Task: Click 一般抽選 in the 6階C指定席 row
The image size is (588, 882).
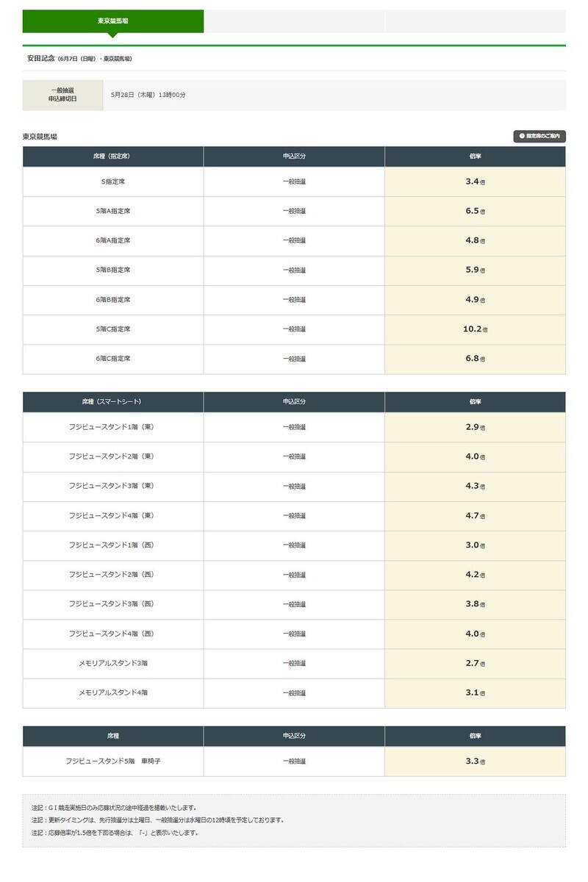Action: click(x=294, y=359)
